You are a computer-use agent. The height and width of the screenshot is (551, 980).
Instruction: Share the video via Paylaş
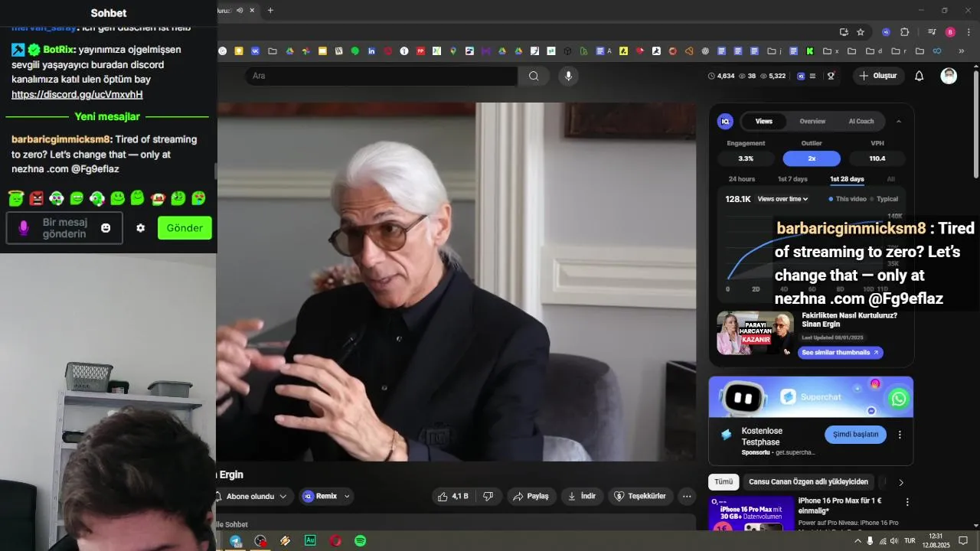pos(531,496)
